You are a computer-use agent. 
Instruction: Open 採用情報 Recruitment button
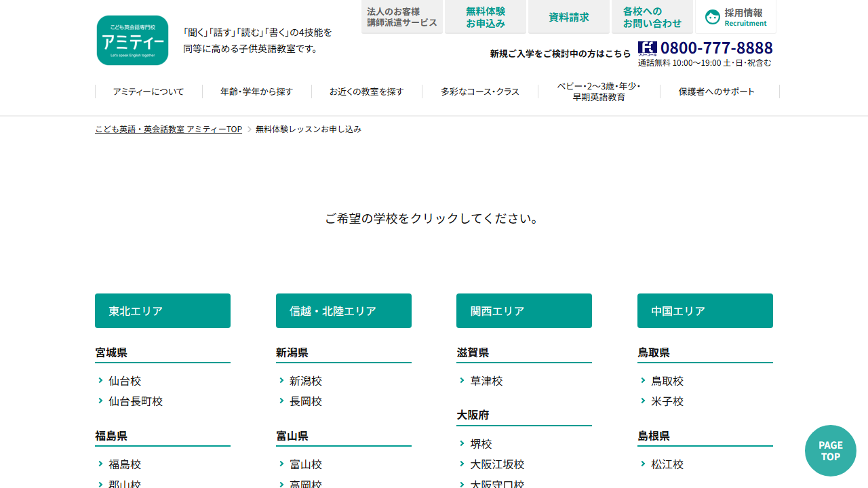[736, 17]
